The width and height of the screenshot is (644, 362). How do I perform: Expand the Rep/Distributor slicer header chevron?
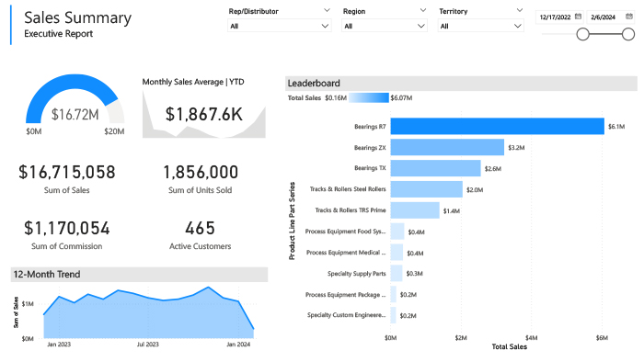(327, 10)
